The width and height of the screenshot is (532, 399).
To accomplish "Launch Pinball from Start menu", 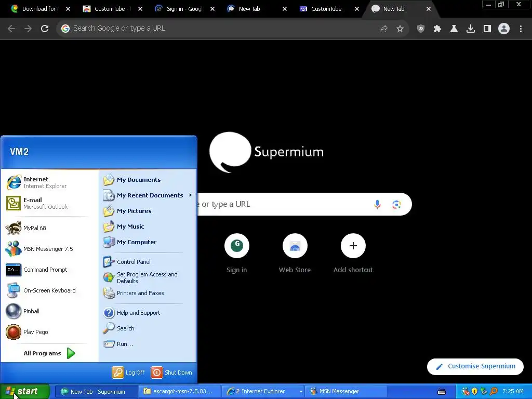I will [49, 311].
